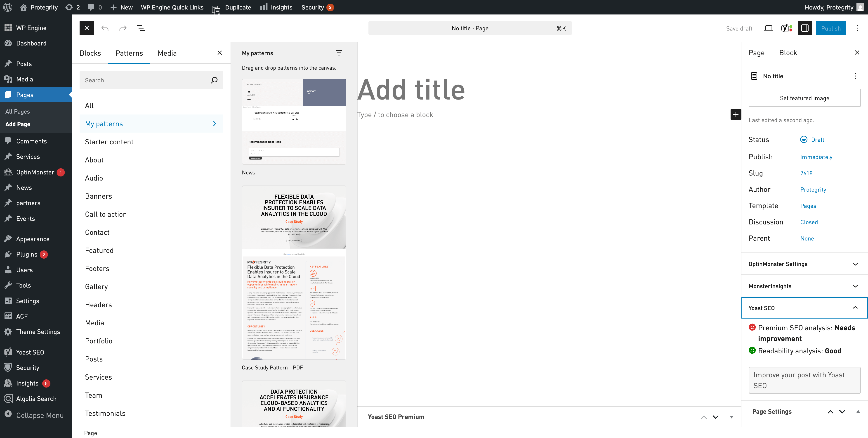
Task: Click the Redo arrow in editor toolbar
Action: click(123, 28)
